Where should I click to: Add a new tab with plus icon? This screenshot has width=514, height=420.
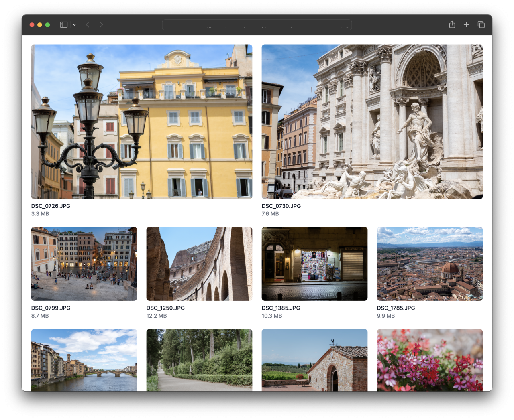(466, 25)
